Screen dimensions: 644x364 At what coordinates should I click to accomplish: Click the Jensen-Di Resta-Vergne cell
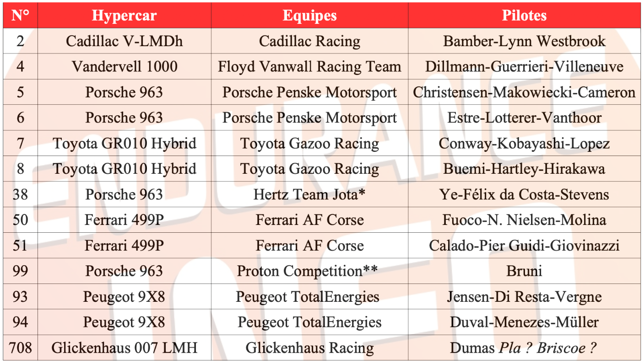(524, 297)
